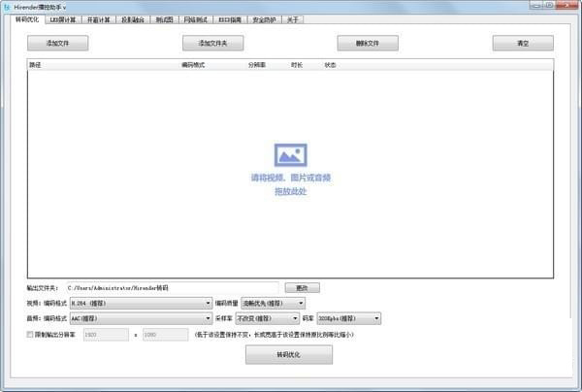Click the 更改 output folder button

(302, 287)
